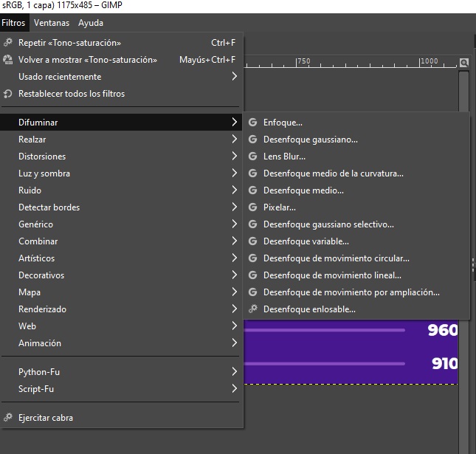Choose Repetir «Tono-saturación» entry
The width and height of the screenshot is (476, 454).
coord(121,43)
